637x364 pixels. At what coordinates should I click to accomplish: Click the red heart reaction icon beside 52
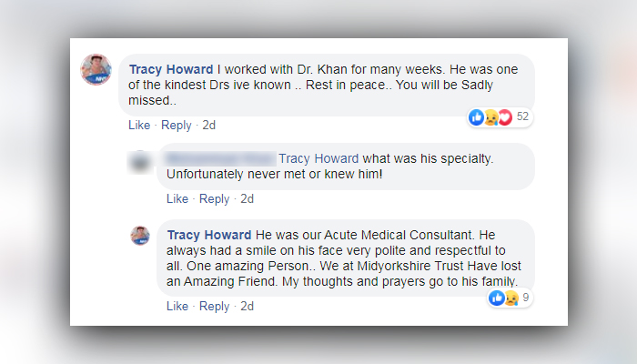click(x=503, y=116)
